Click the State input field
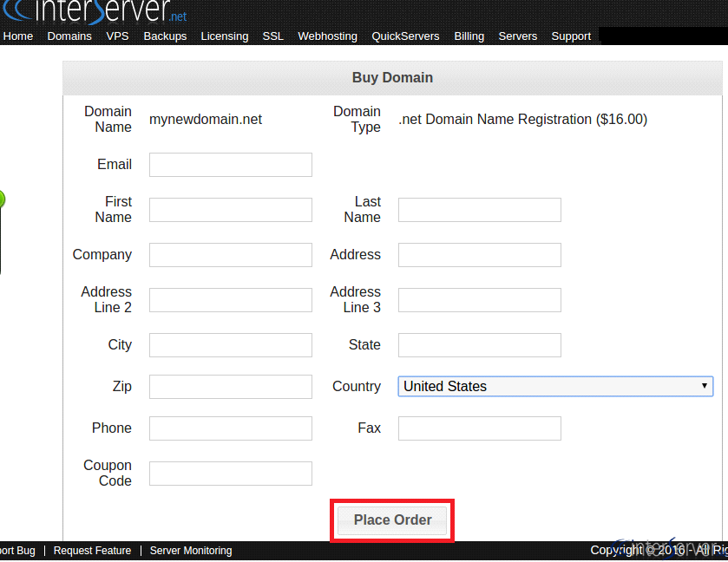This screenshot has width=728, height=562. [x=480, y=345]
